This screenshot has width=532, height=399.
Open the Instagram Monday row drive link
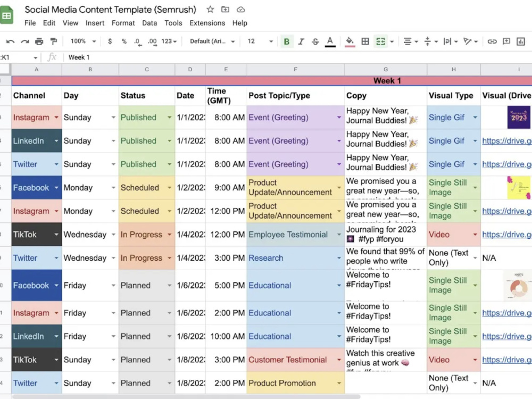click(507, 211)
